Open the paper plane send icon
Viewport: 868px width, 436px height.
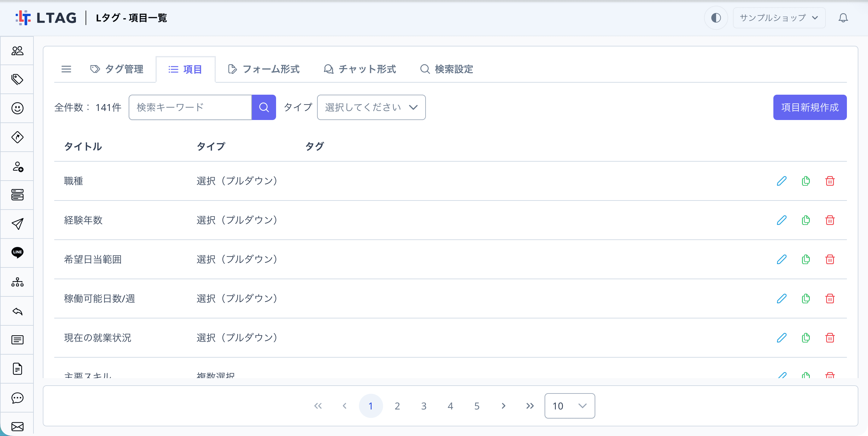click(17, 224)
